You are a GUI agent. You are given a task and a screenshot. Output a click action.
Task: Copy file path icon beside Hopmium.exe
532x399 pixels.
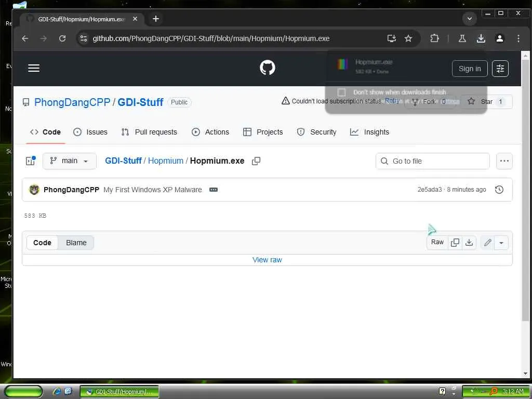[x=256, y=161]
